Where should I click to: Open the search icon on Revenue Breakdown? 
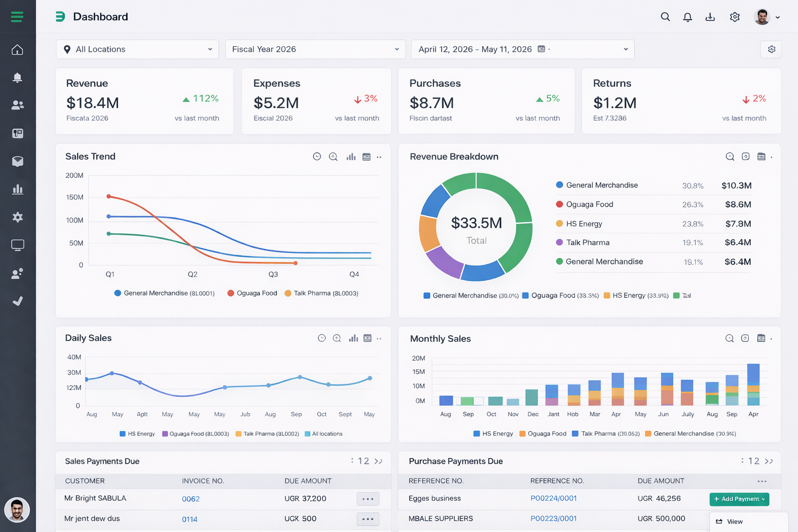(x=729, y=156)
